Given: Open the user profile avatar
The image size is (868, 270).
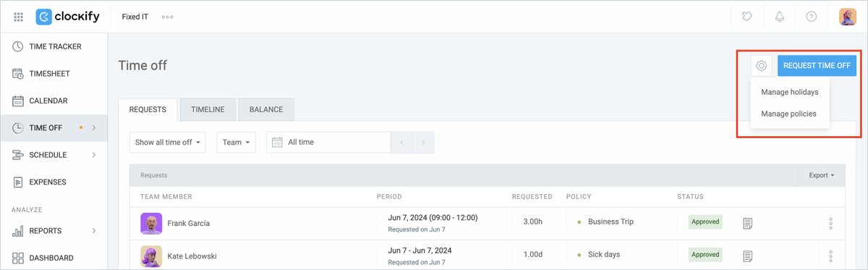Looking at the screenshot, I should 848,17.
